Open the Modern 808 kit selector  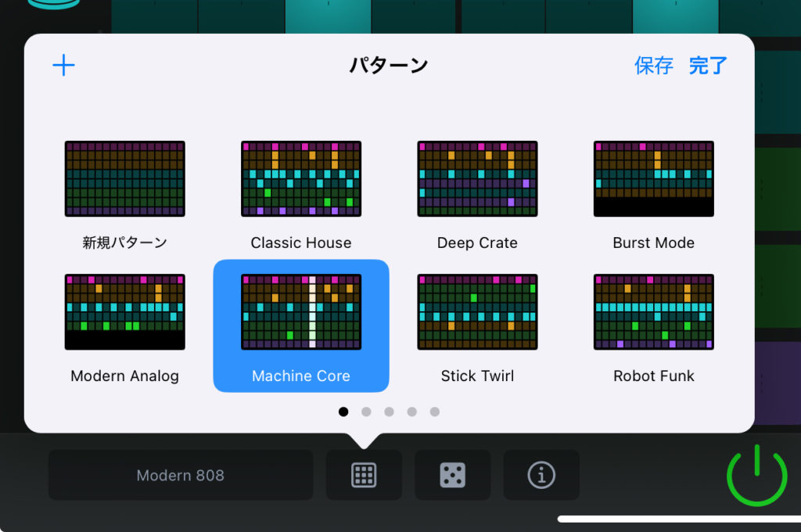pyautogui.click(x=181, y=475)
